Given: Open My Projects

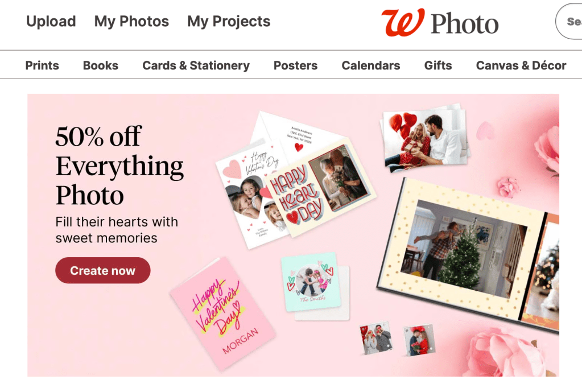Looking at the screenshot, I should tap(229, 21).
